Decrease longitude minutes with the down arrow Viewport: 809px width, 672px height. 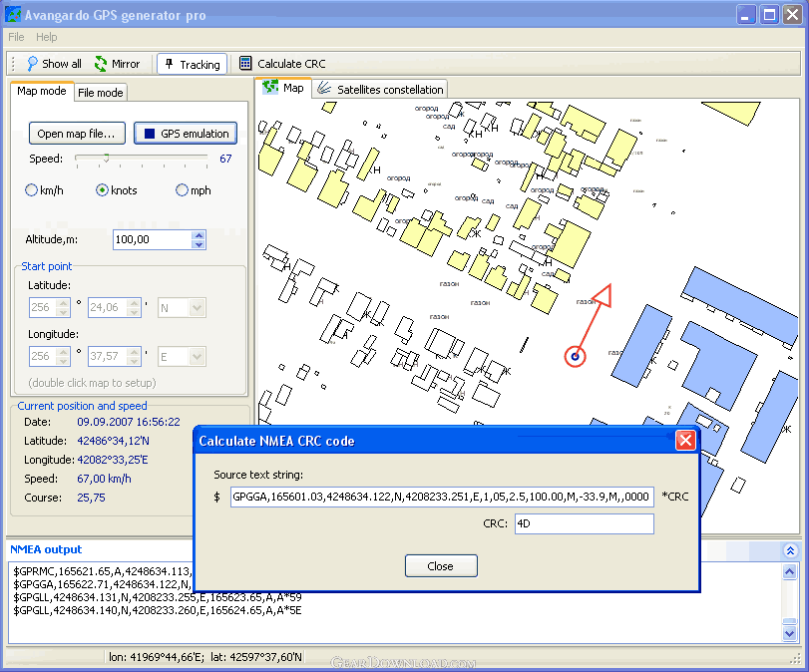[x=134, y=361]
